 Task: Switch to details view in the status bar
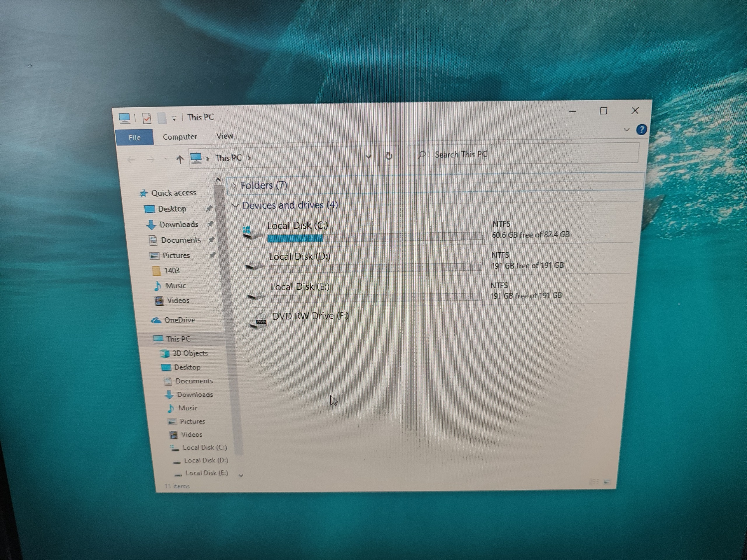click(595, 482)
